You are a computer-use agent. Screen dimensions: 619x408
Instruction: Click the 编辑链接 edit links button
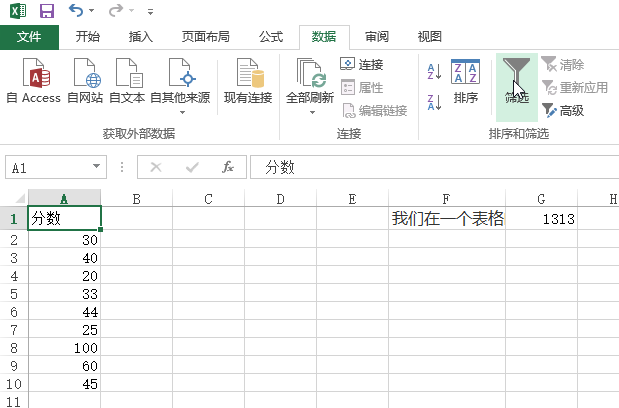374,111
